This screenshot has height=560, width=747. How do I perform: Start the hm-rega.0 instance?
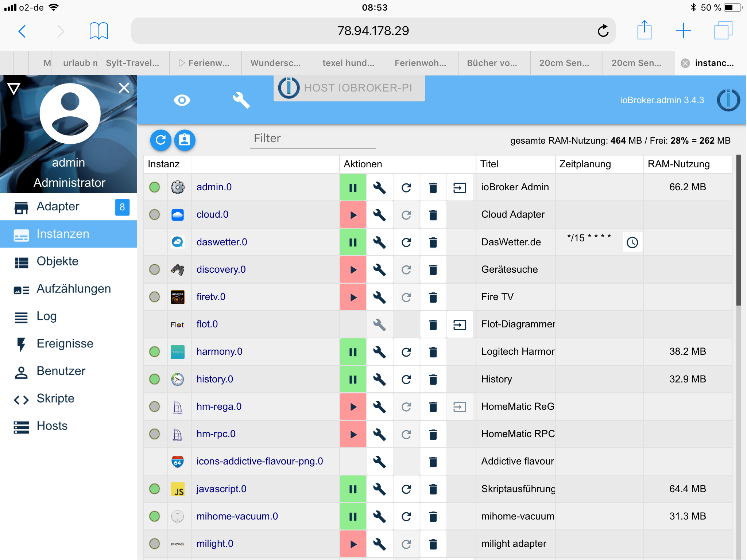(353, 407)
